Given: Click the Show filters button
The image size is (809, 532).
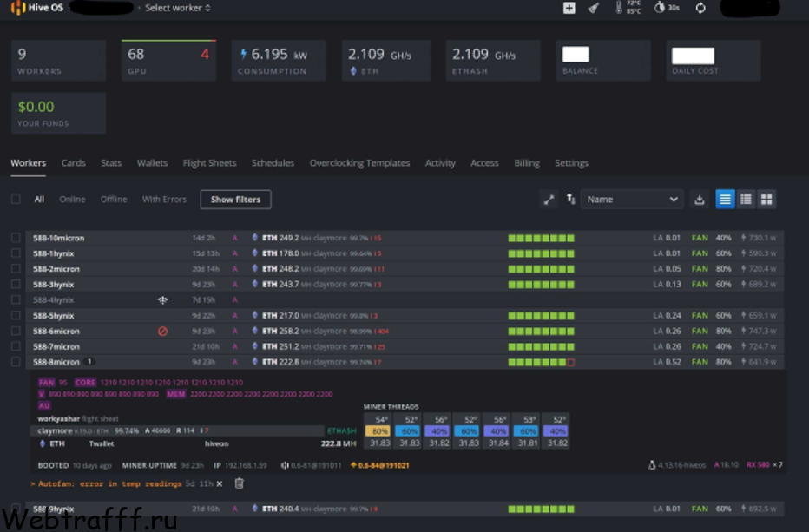Looking at the screenshot, I should pyautogui.click(x=236, y=200).
